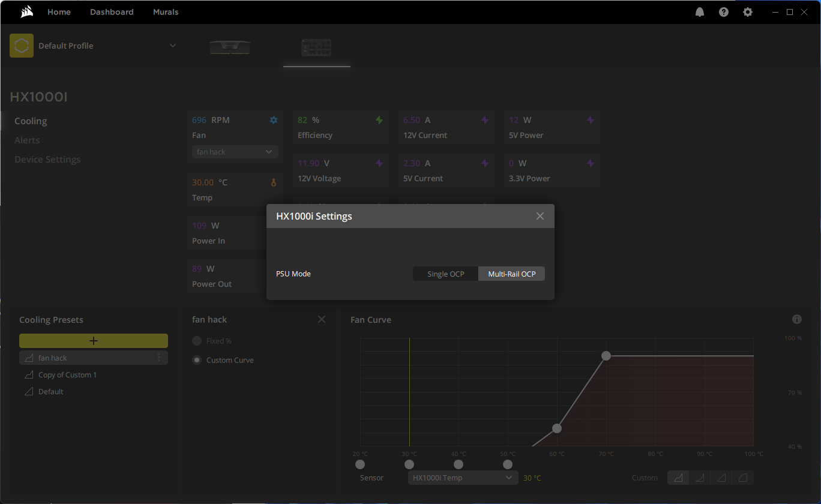The height and width of the screenshot is (504, 821).
Task: Go to the Home tab
Action: click(59, 12)
